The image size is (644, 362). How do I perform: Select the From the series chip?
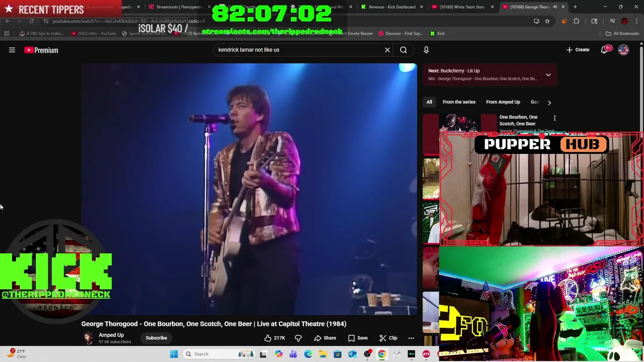[459, 102]
